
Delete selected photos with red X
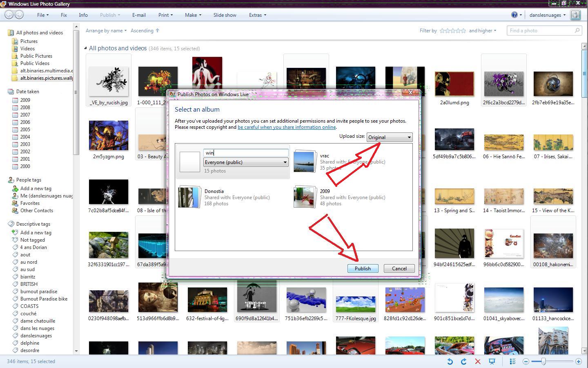click(x=478, y=361)
